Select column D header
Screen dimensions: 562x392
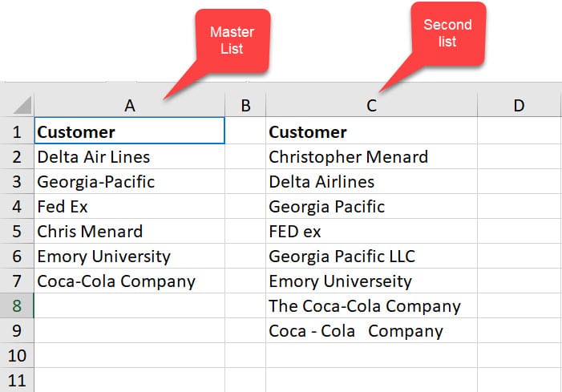click(x=519, y=105)
